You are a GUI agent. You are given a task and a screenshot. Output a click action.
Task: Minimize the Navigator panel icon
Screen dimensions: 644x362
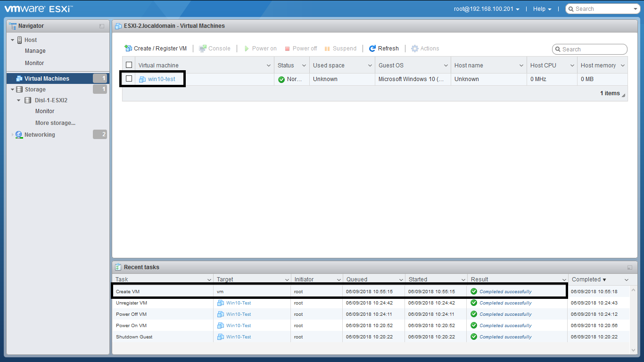102,26
